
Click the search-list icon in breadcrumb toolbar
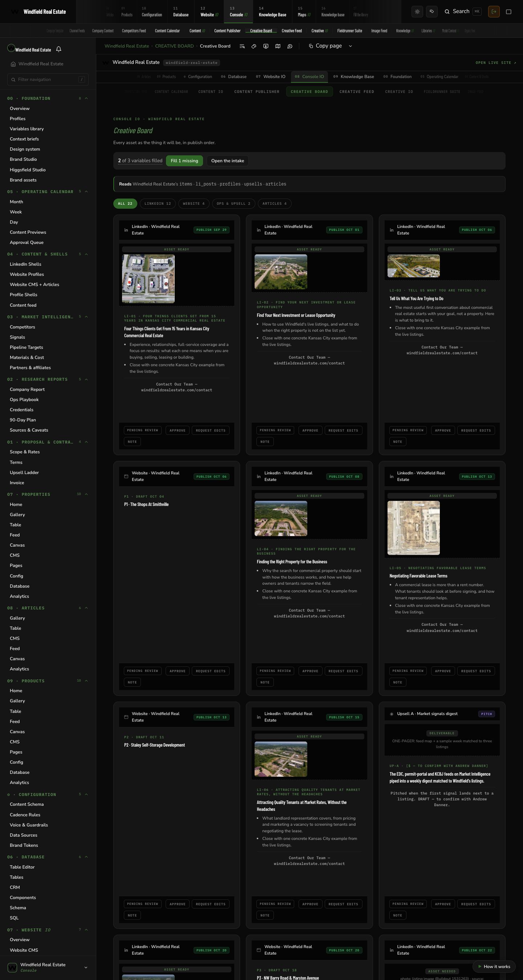coord(242,46)
